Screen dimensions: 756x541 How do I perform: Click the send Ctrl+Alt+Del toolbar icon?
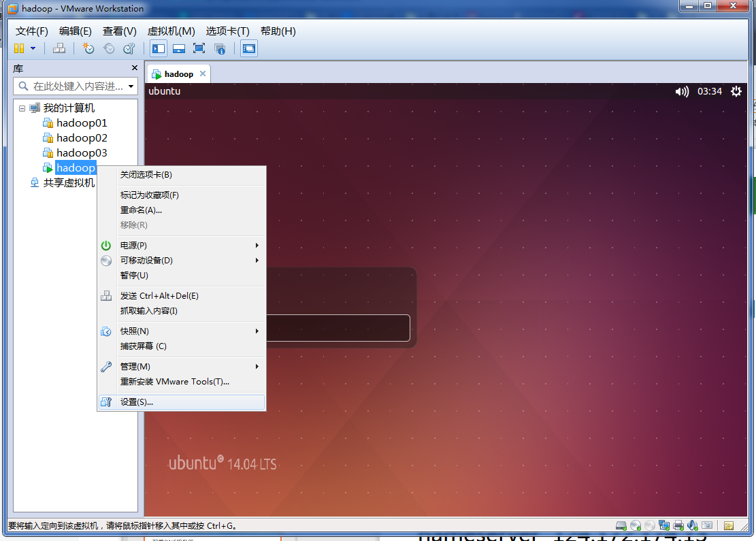pos(59,48)
